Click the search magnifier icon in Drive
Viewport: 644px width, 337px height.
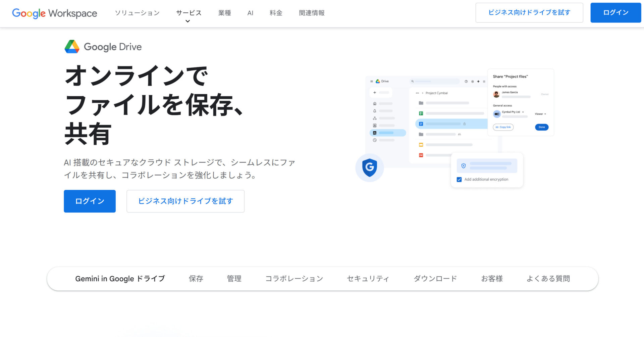(x=412, y=81)
